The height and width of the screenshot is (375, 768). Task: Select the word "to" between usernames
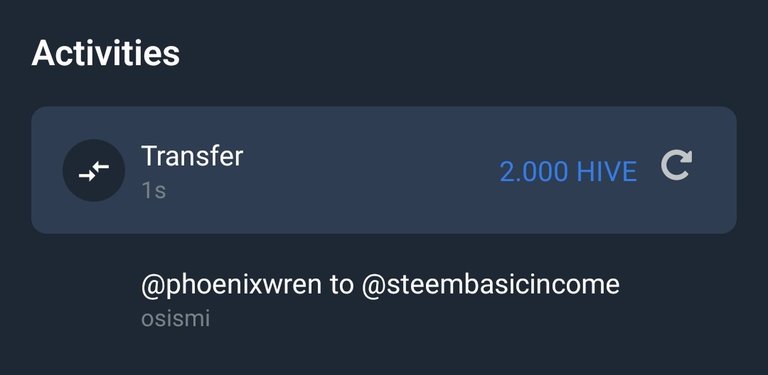click(x=341, y=285)
